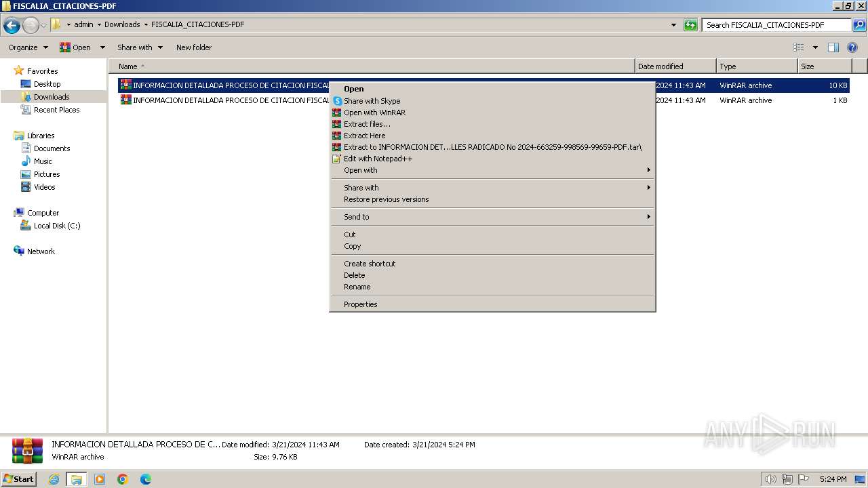Screen dimensions: 868x488
Task: Launch Microsoft Edge from taskbar
Action: point(145,479)
